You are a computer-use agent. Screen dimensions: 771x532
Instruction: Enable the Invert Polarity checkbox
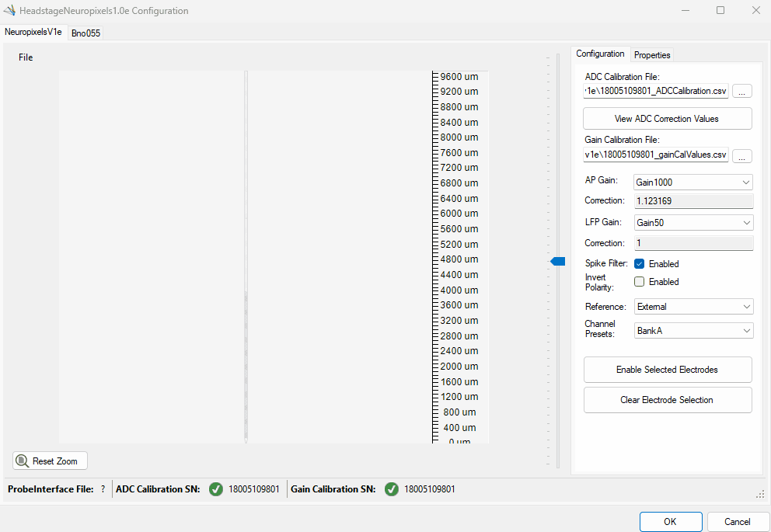pos(640,282)
